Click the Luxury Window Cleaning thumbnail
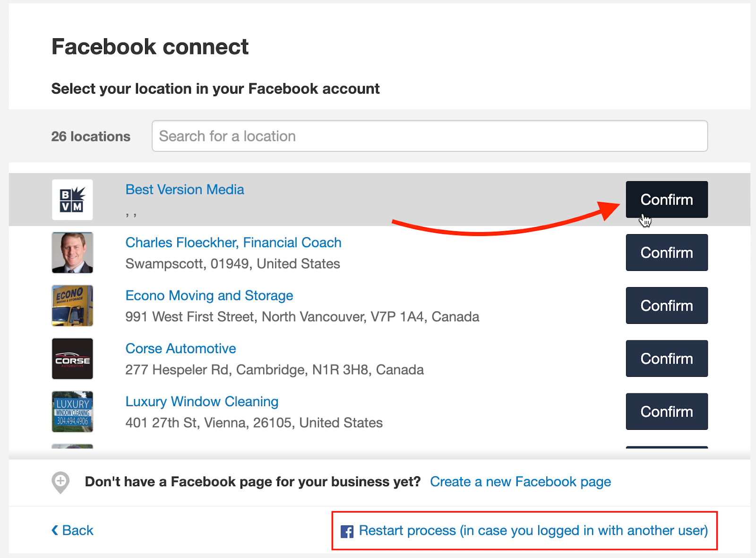The image size is (756, 558). (x=72, y=411)
